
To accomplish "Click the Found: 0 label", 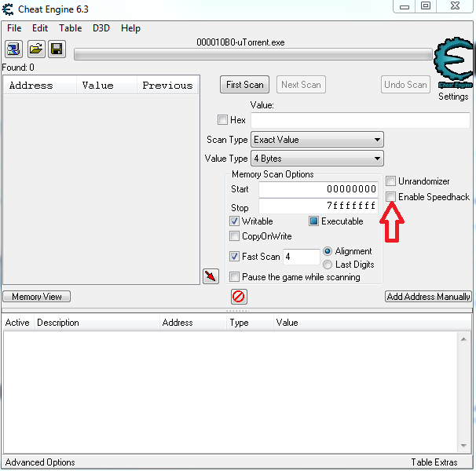I will pos(18,68).
